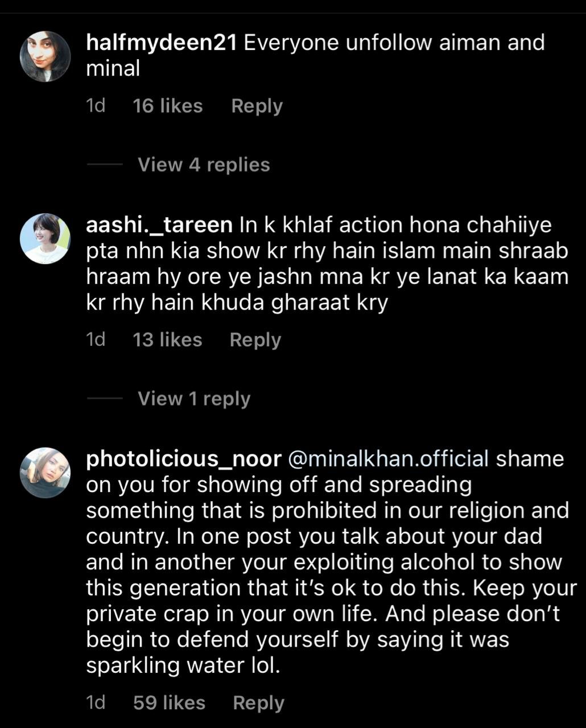This screenshot has width=586, height=728.
Task: Reply to aashi._tareen's comment
Action: click(x=255, y=340)
